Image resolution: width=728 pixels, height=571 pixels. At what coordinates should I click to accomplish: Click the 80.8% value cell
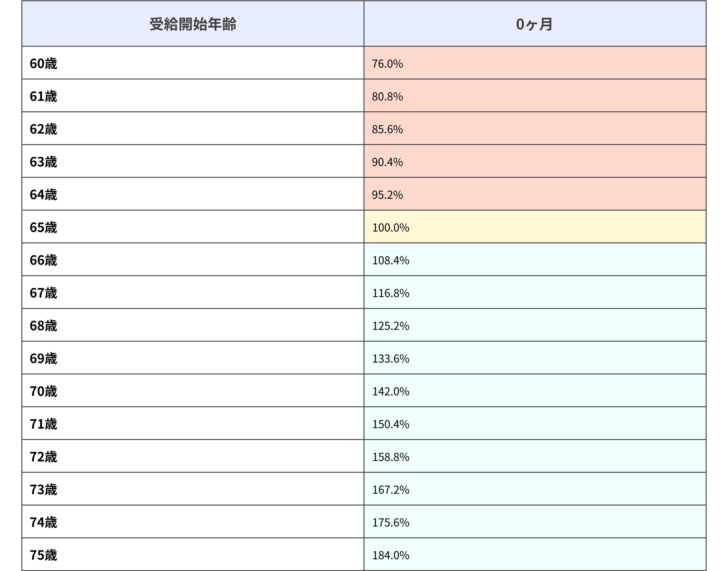[x=388, y=96]
